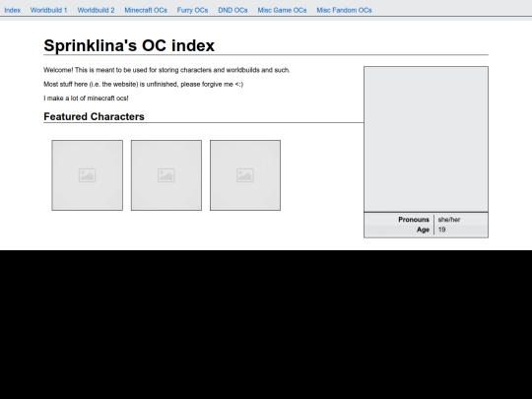This screenshot has width=532, height=399.
Task: Click the "Welcome! This is meant" paragraph
Action: tap(166, 70)
